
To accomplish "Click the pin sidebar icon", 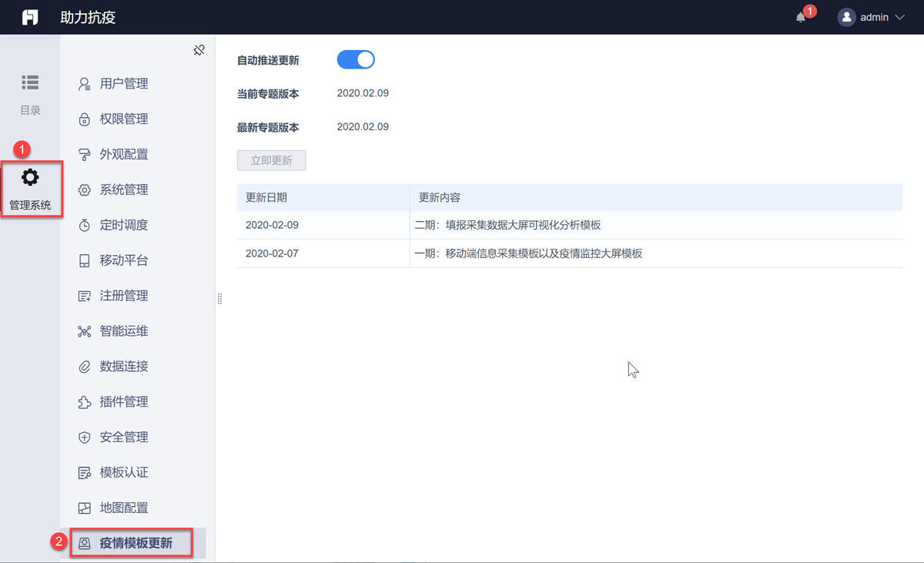I will [199, 50].
